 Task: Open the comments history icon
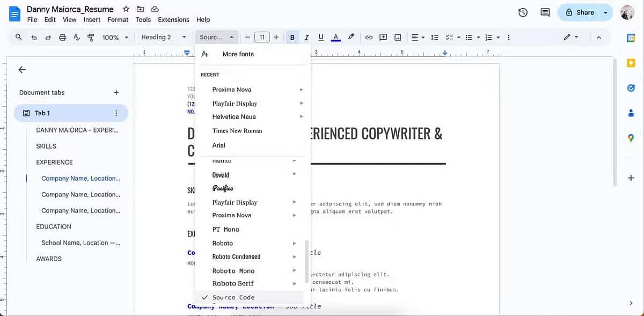point(545,12)
